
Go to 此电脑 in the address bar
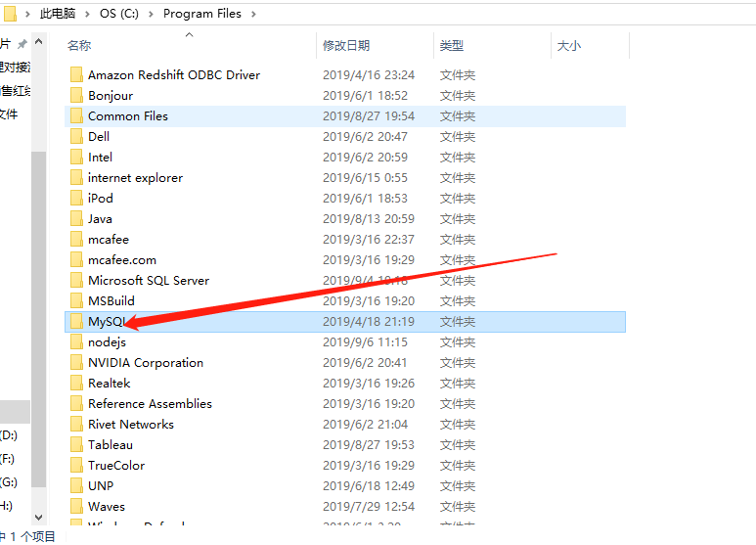coord(58,14)
